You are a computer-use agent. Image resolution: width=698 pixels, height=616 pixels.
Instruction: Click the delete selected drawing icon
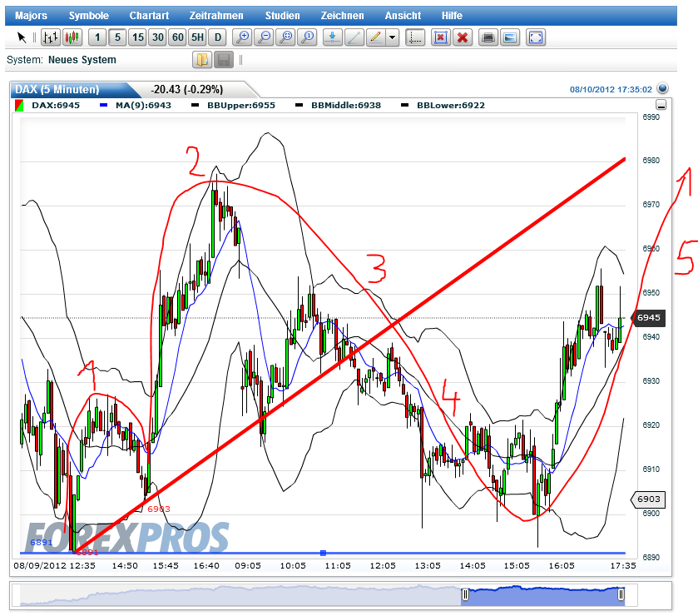click(x=441, y=37)
